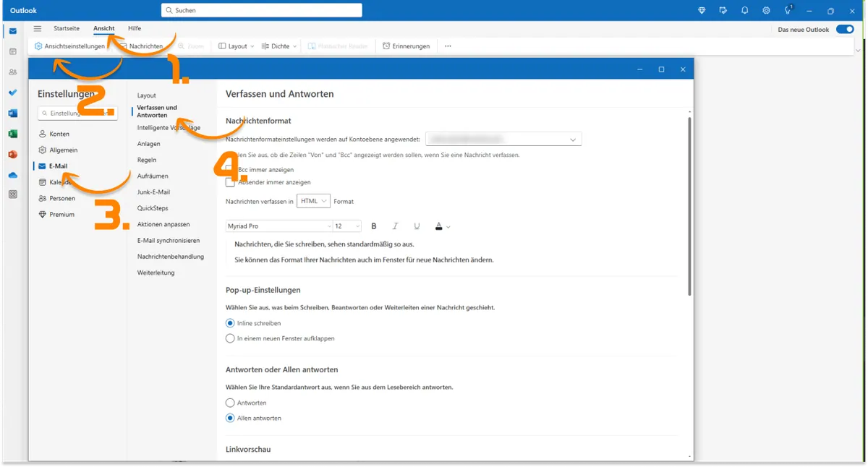Toggle italic formatting in message format
This screenshot has width=868, height=467.
395,226
